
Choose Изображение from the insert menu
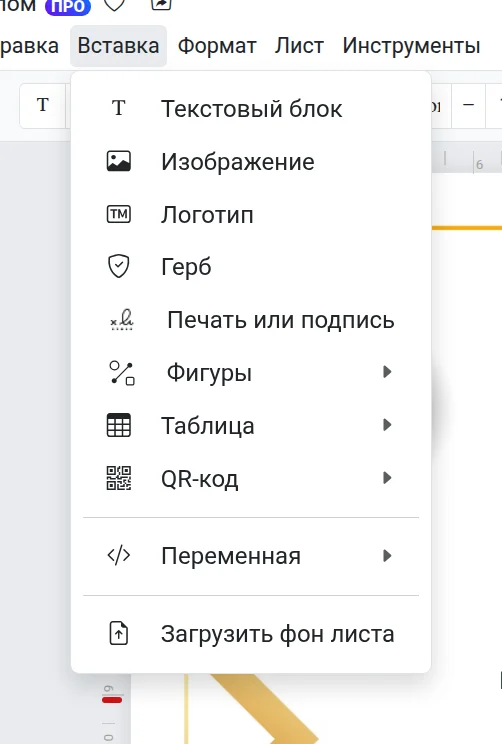click(251, 161)
